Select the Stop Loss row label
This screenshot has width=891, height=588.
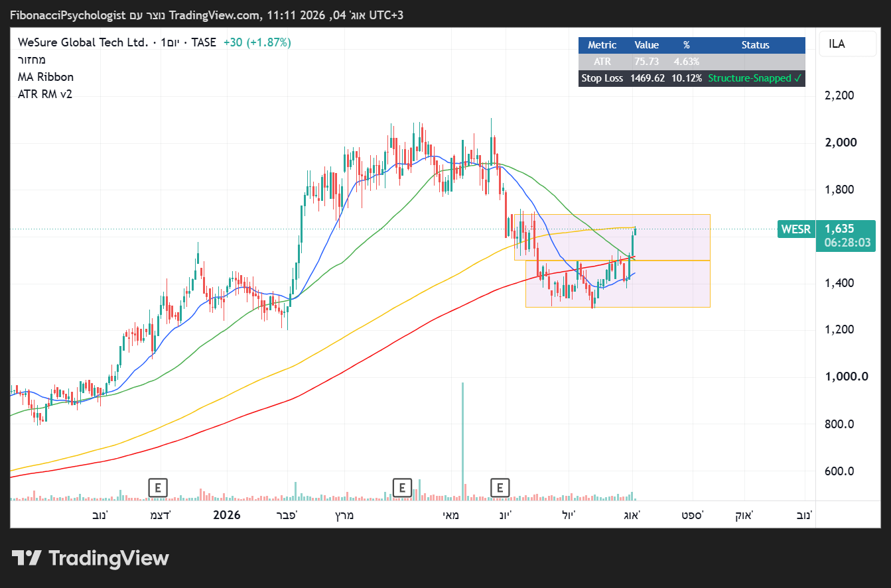(602, 78)
